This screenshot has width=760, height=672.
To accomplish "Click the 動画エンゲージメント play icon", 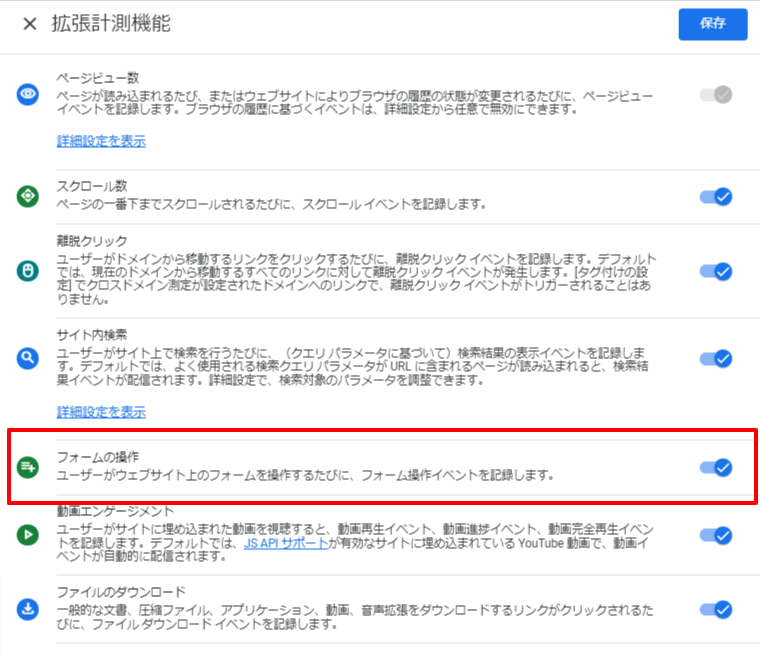I will 28,534.
